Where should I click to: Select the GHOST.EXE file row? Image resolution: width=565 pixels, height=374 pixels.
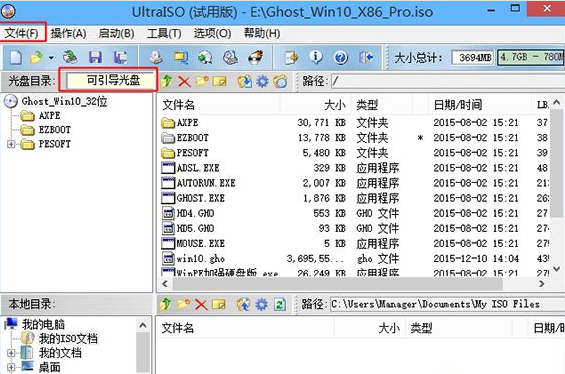pyautogui.click(x=355, y=198)
